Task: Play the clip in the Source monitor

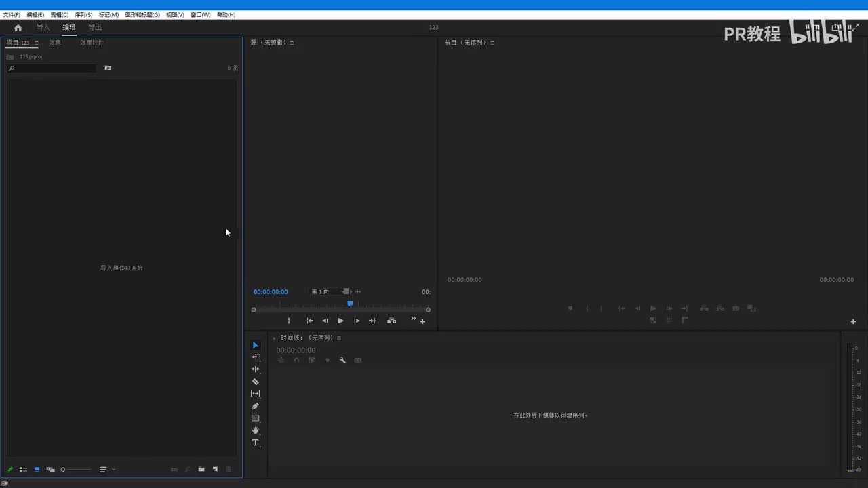Action: click(340, 321)
